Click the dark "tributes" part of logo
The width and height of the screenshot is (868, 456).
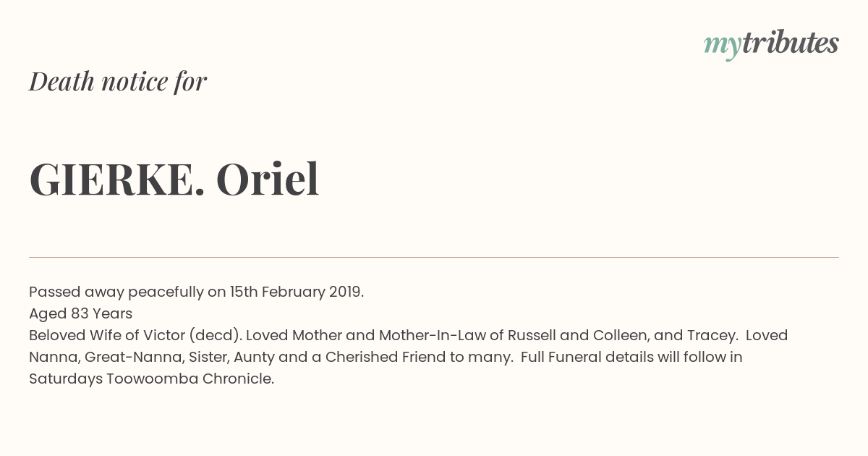(790, 43)
